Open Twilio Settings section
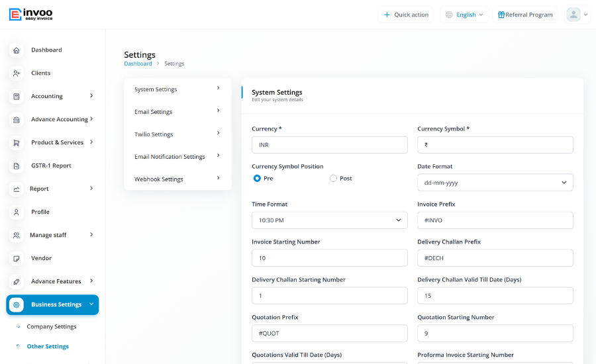Screen dimensions: 596x364 (177, 134)
